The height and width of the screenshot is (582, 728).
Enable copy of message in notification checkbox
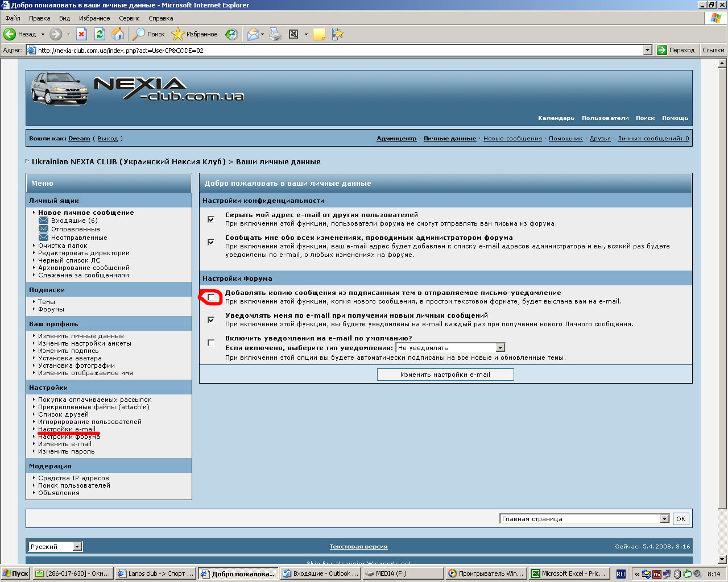[x=211, y=297]
